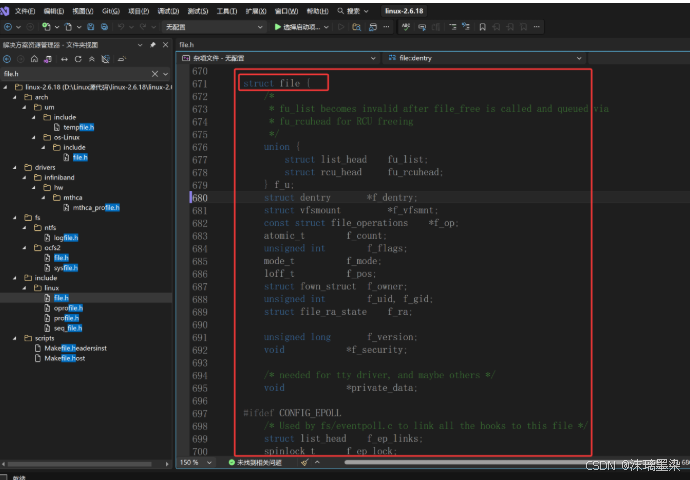Click the single save icon
The height and width of the screenshot is (480, 690).
[x=91, y=27]
